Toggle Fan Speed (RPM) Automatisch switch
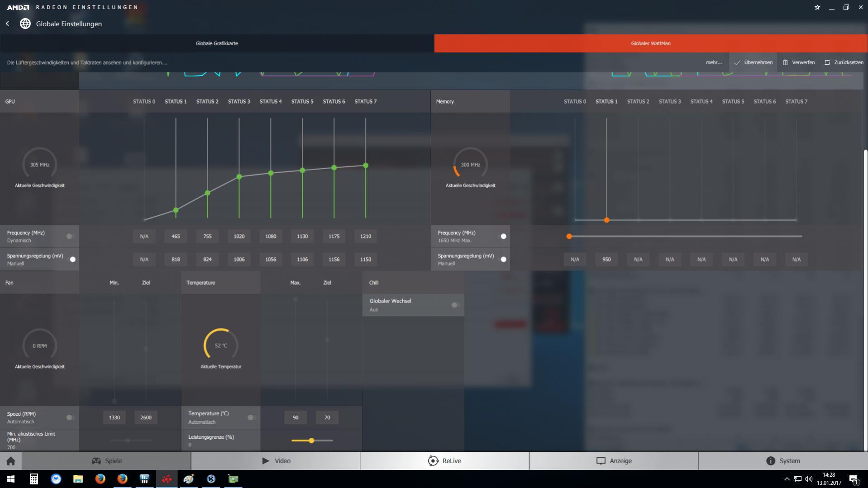The image size is (868, 488). [x=71, y=417]
